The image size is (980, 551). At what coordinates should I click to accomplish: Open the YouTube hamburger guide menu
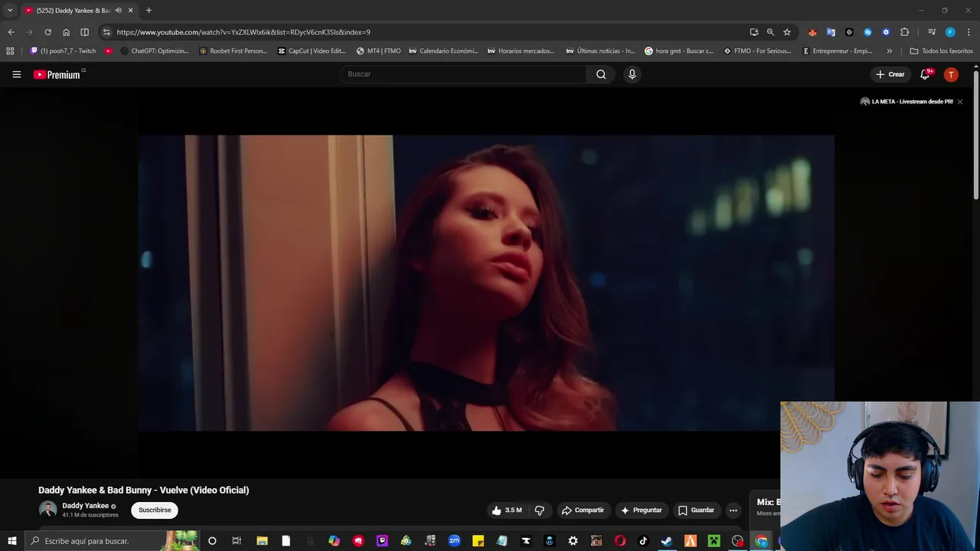tap(16, 74)
